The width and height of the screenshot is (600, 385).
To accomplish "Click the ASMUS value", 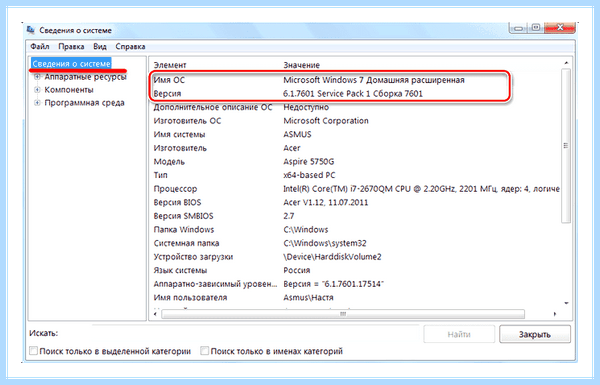I will (x=297, y=135).
